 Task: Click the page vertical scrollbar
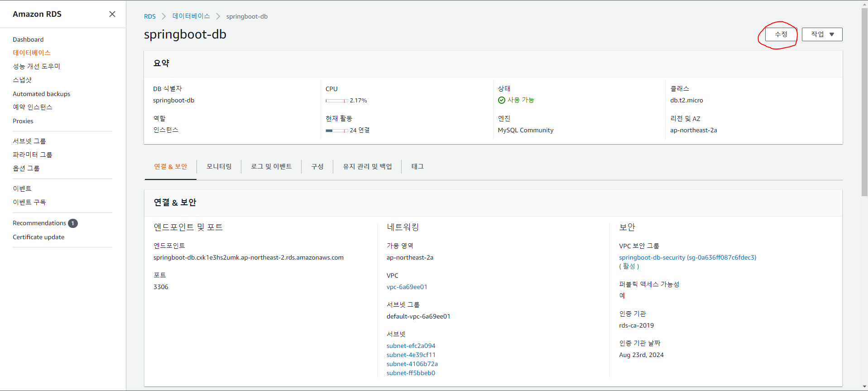coord(864,102)
